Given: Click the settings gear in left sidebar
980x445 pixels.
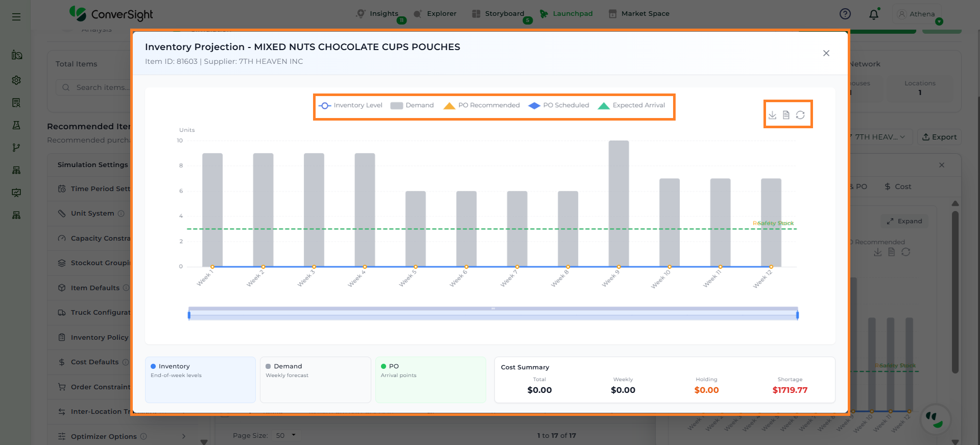Looking at the screenshot, I should [16, 80].
